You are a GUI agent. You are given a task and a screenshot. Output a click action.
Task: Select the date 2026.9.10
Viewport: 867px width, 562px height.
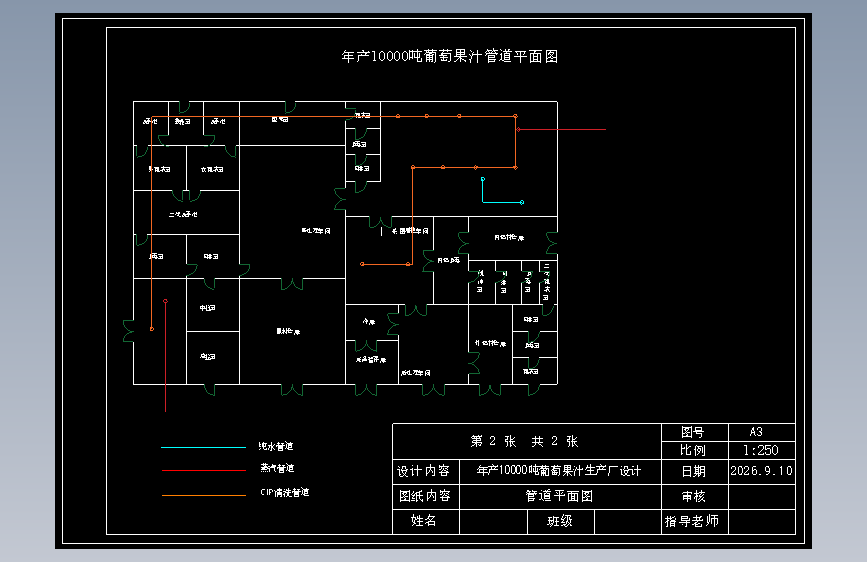(x=761, y=471)
